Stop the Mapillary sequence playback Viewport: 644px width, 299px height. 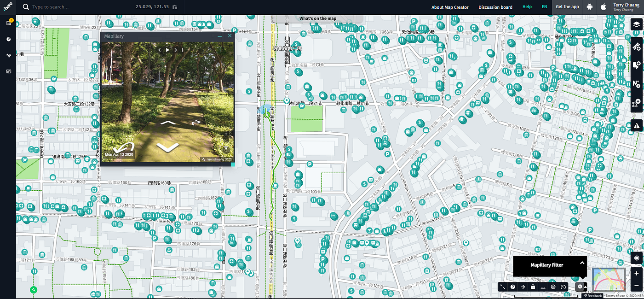[182, 50]
